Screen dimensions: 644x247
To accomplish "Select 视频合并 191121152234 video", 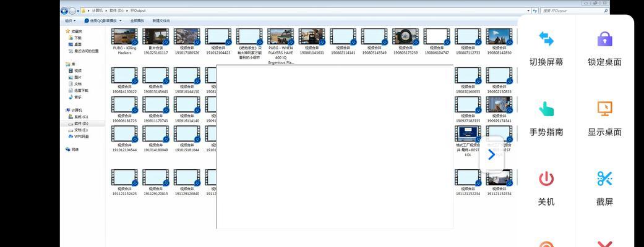I will [x=468, y=183].
